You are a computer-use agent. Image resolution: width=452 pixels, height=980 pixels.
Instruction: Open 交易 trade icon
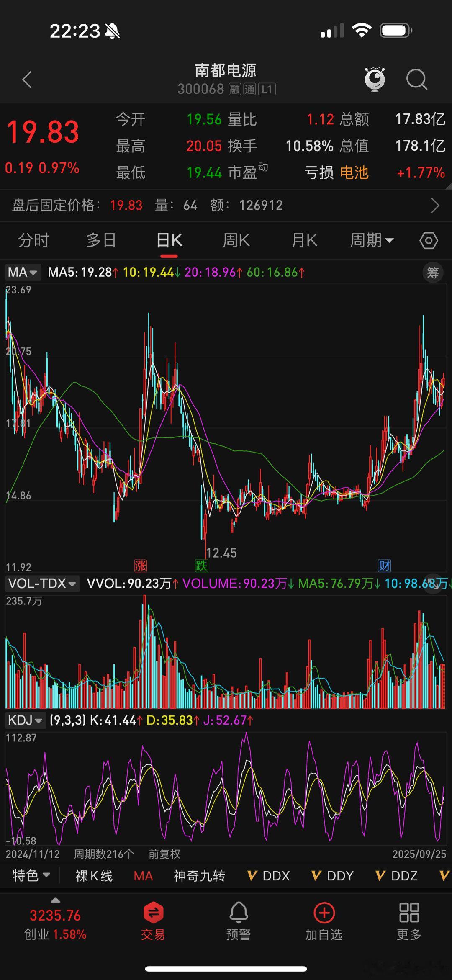pyautogui.click(x=153, y=921)
